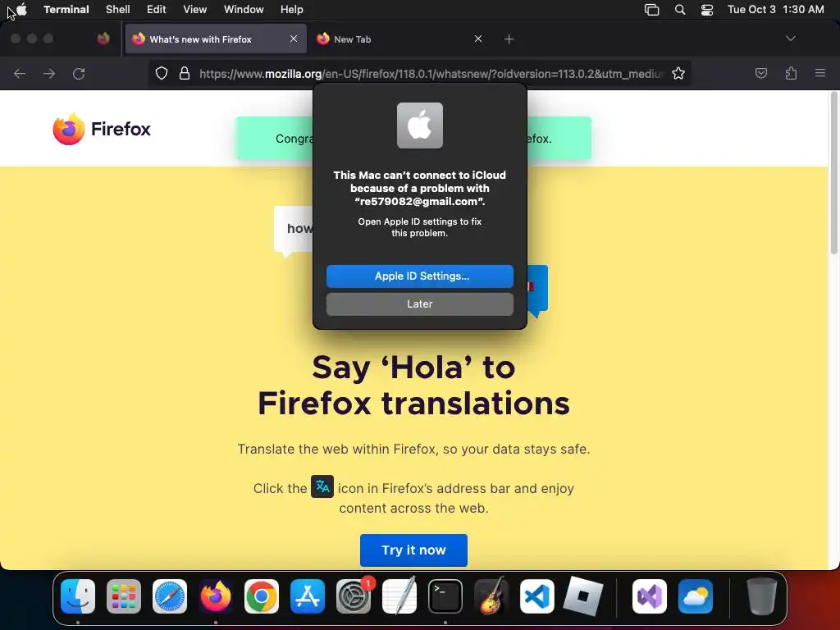Open Visual Studio purple icon in Dock
The width and height of the screenshot is (840, 630).
coord(650,596)
